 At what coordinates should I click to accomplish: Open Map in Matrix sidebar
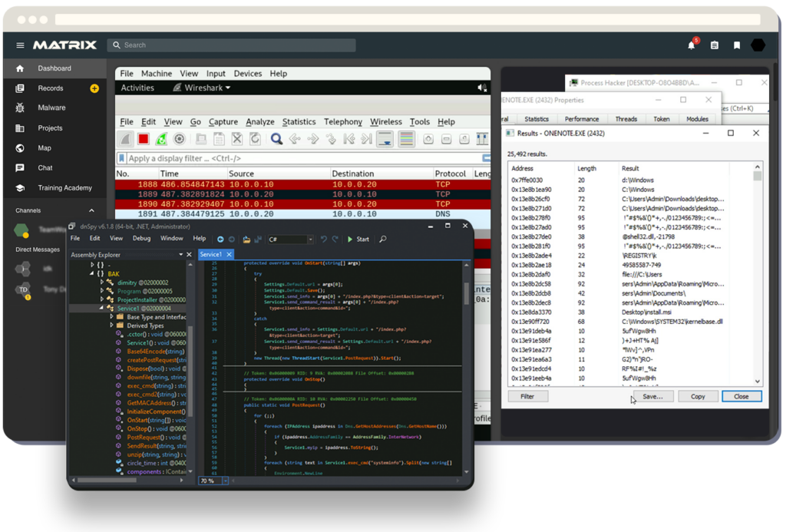[44, 148]
